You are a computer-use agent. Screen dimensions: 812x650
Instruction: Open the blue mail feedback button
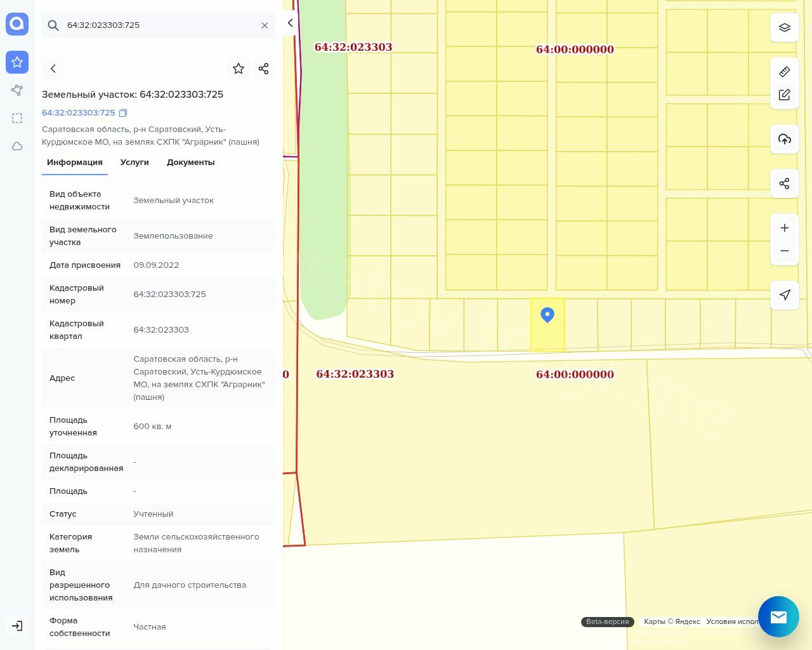tap(778, 616)
